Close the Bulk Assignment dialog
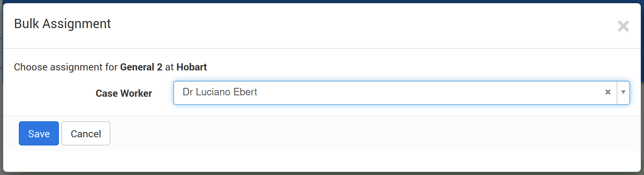 pyautogui.click(x=623, y=26)
